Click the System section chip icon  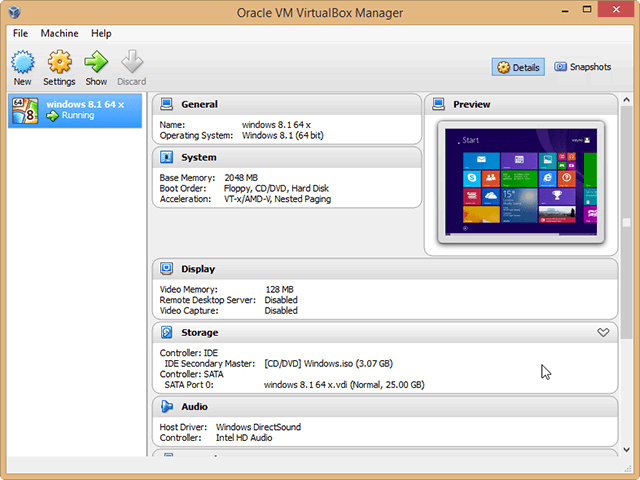coord(167,157)
